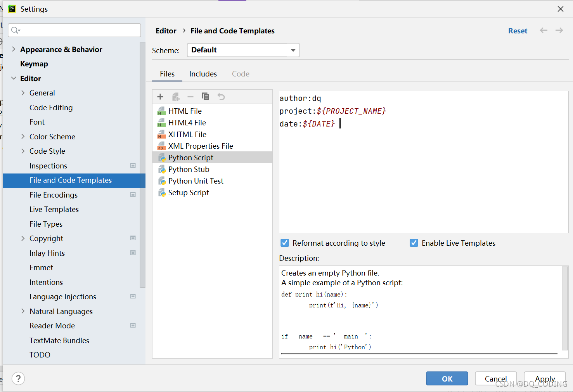Select File and Code Templates item
Screen dimensions: 573x392
click(74, 180)
